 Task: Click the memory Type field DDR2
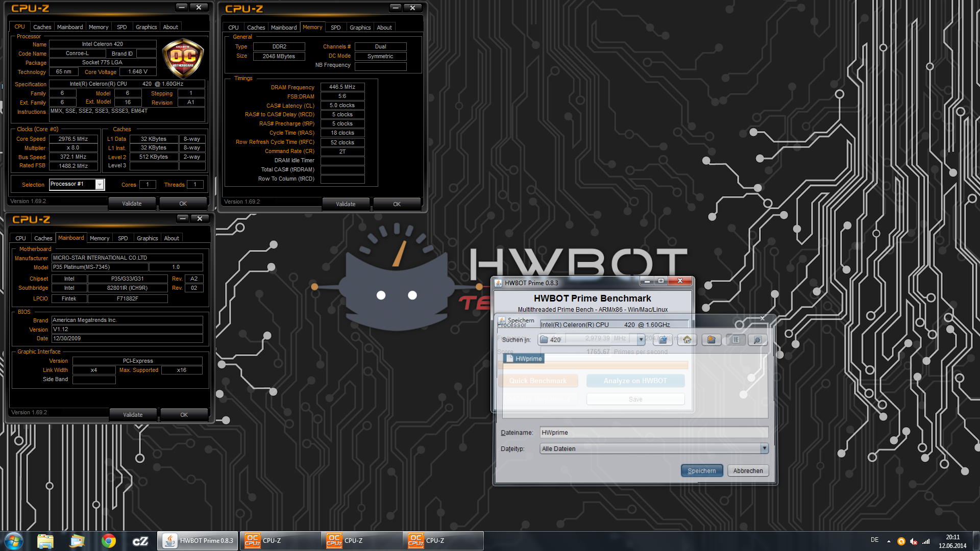click(279, 46)
